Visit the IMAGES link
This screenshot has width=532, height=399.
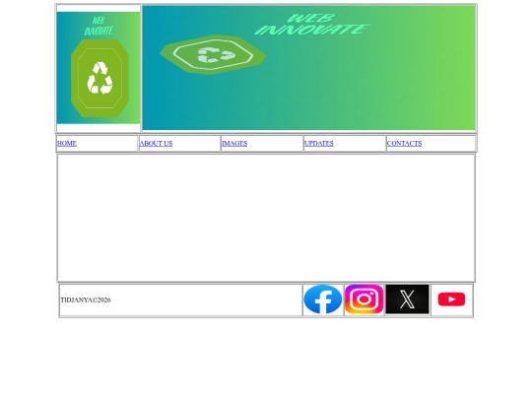(234, 144)
